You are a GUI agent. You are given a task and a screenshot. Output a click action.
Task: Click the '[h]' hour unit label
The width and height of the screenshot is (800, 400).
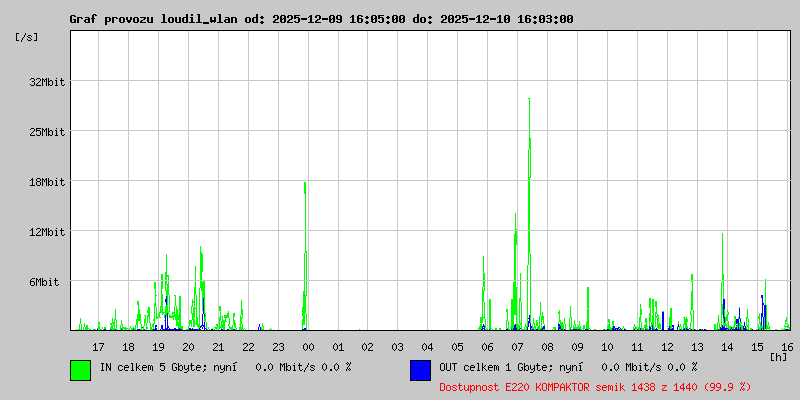pyautogui.click(x=779, y=357)
